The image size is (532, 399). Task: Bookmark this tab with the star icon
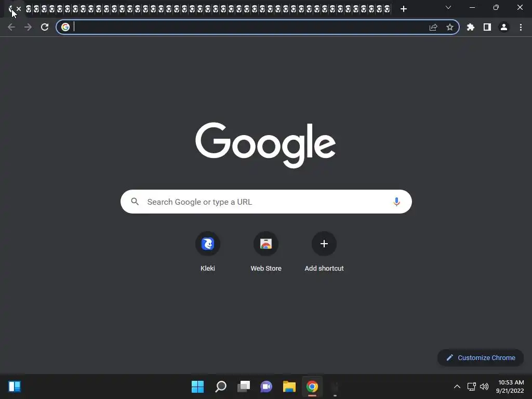click(x=450, y=27)
